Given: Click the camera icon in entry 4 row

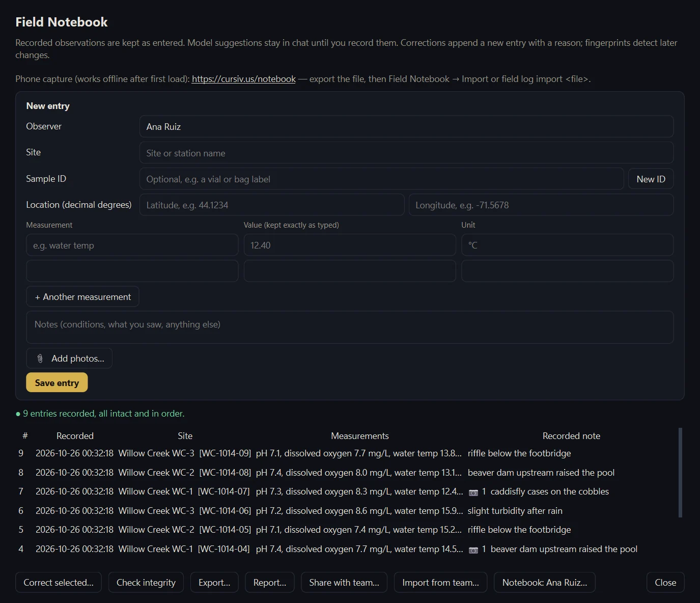Looking at the screenshot, I should coord(473,550).
